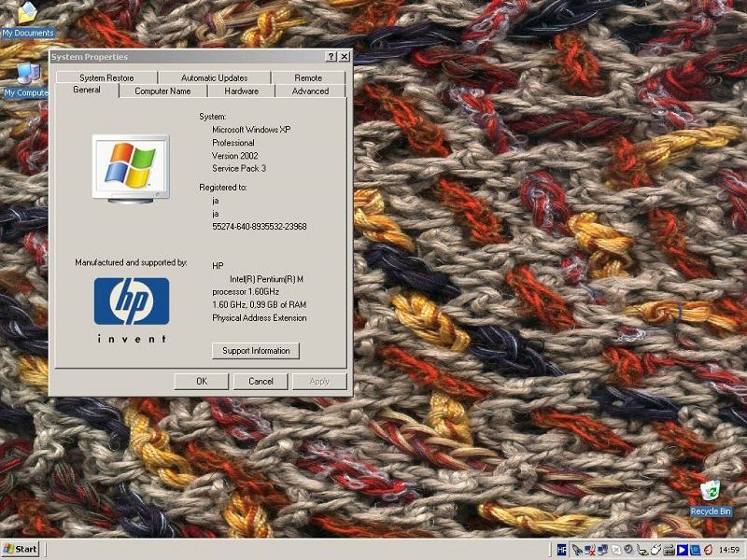This screenshot has width=747, height=560.
Task: Open the Advanced tab
Action: point(310,91)
